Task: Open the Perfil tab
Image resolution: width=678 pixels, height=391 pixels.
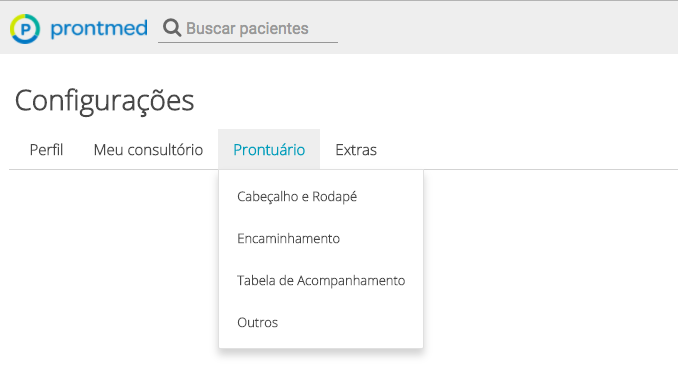Action: pyautogui.click(x=46, y=150)
